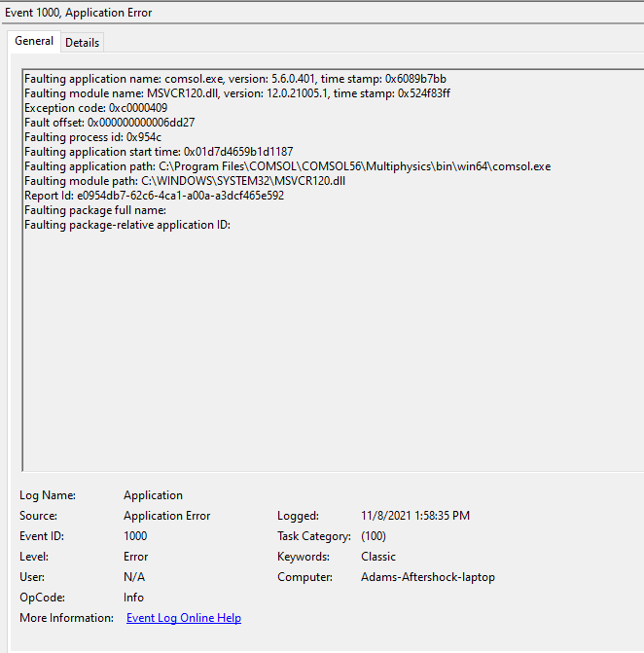Click the 'More Information:' label
This screenshot has height=653, width=644.
(x=66, y=618)
